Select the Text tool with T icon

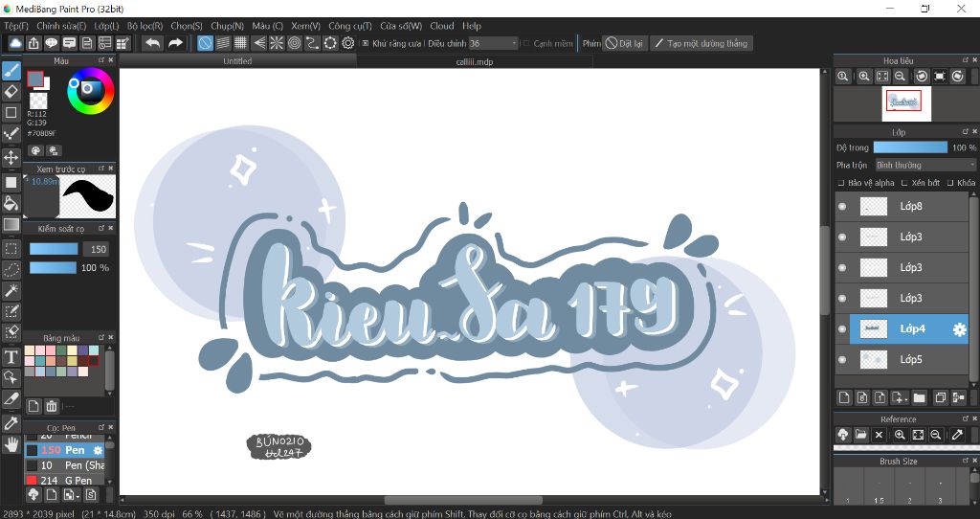point(11,357)
